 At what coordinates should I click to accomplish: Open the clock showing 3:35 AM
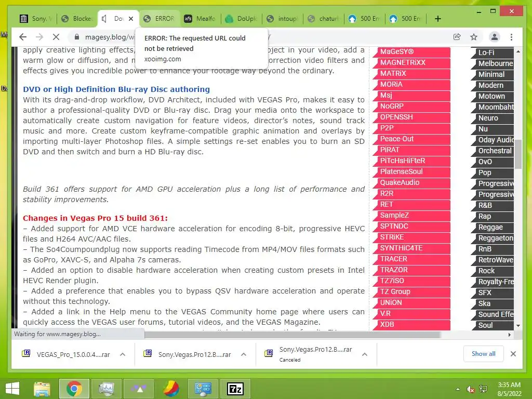tap(509, 389)
